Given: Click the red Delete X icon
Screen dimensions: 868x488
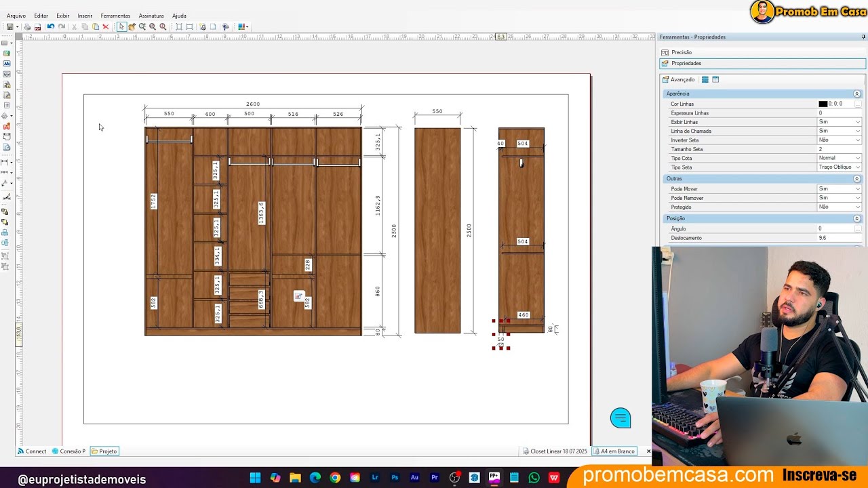Looking at the screenshot, I should [x=106, y=27].
